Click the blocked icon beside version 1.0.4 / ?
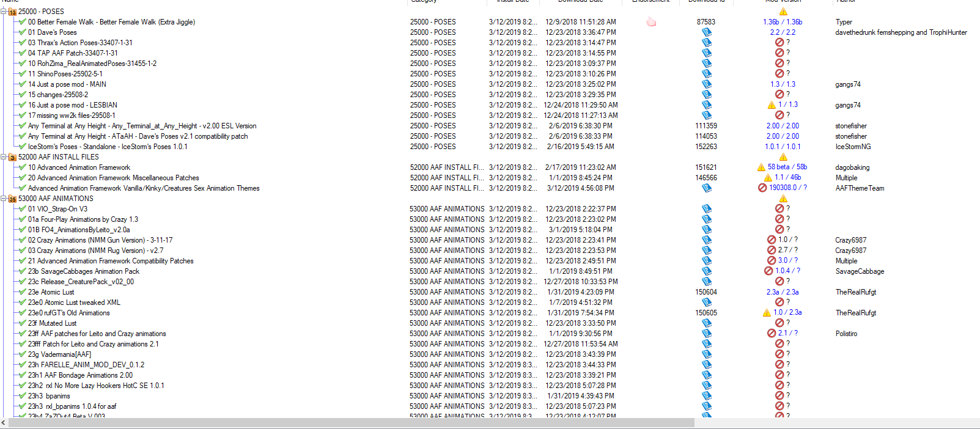This screenshot has width=980, height=429. (x=768, y=271)
